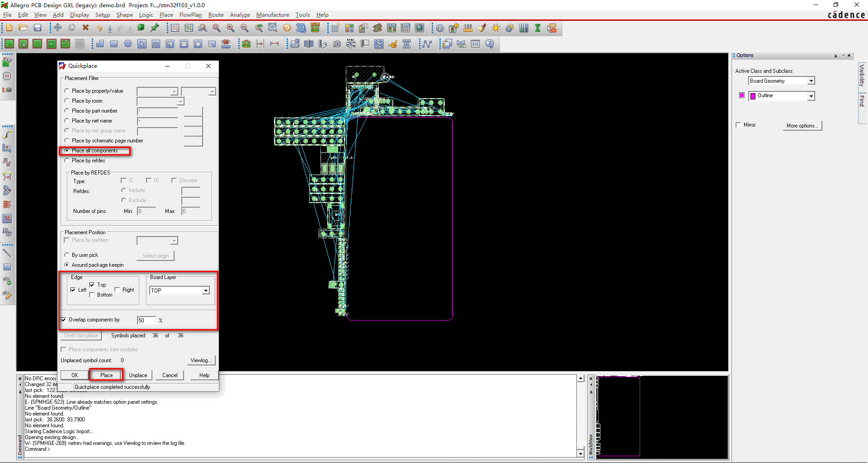Click the ODB export icon
The width and height of the screenshot is (868, 463).
coord(295,44)
